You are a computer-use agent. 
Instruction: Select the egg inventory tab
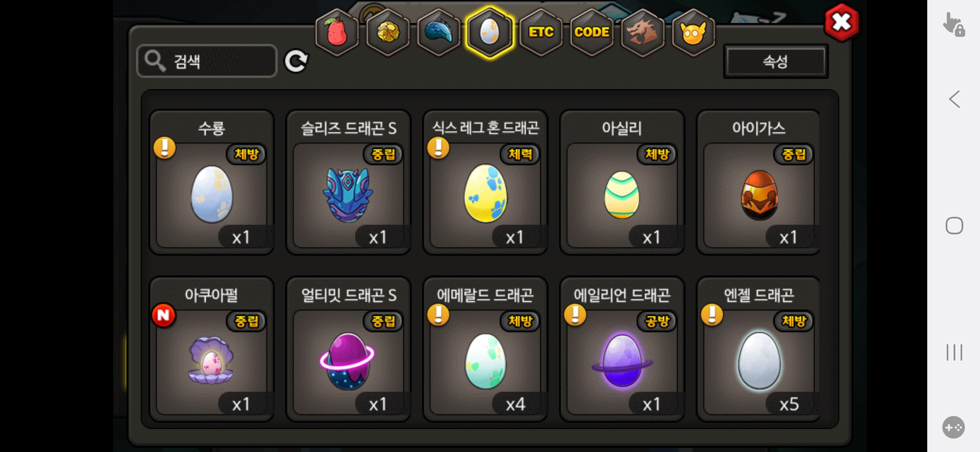point(490,32)
